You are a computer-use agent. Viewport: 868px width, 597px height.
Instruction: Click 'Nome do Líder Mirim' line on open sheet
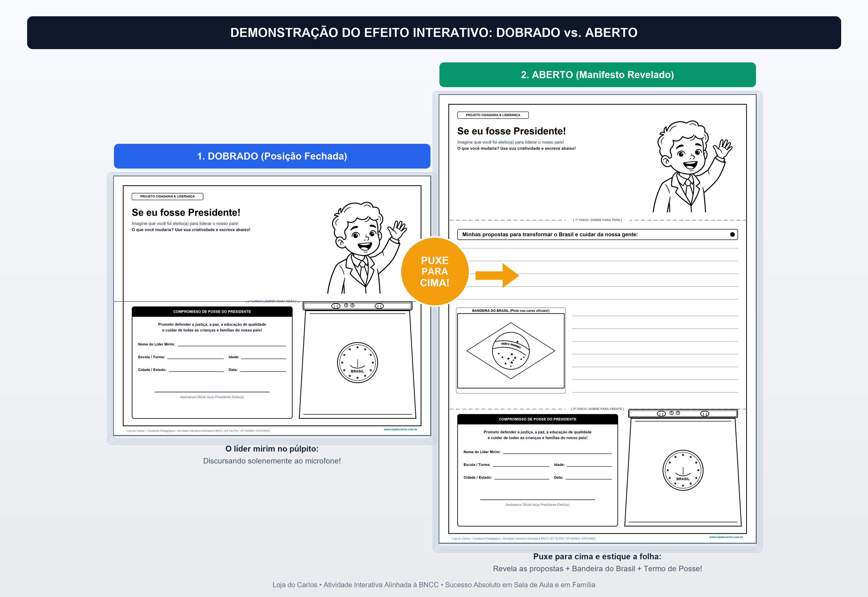[x=557, y=453]
